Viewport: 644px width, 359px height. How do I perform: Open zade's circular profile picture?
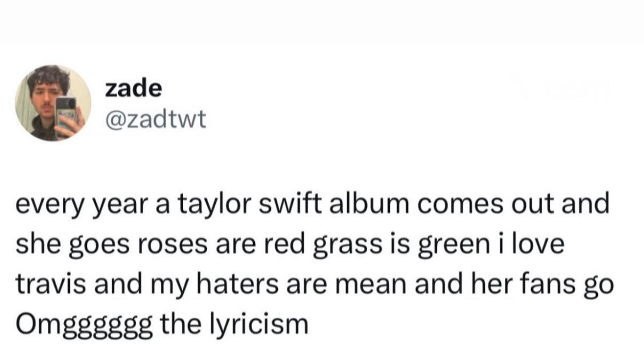click(x=53, y=103)
